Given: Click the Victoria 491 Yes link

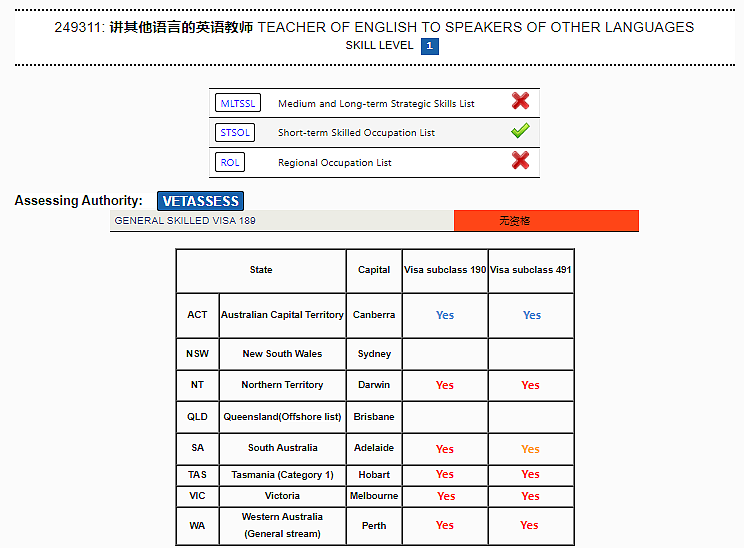Looking at the screenshot, I should click(x=530, y=496).
